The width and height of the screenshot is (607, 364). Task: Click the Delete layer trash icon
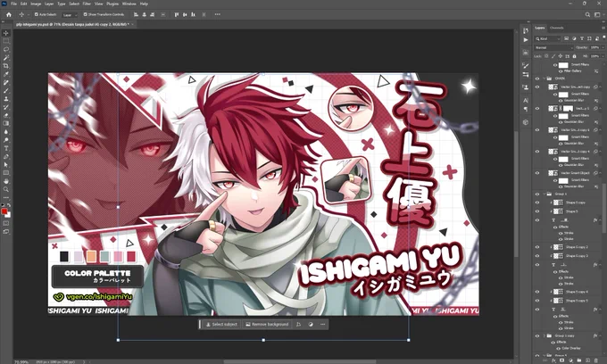[x=595, y=360]
